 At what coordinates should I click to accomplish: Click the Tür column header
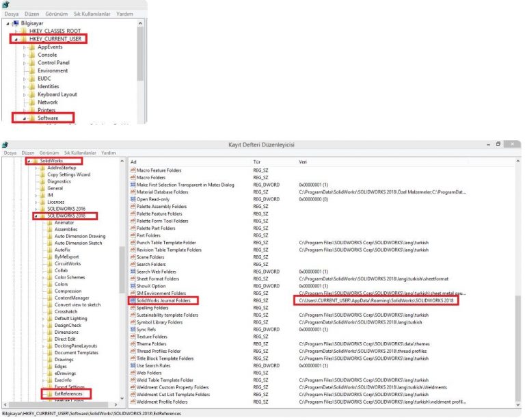coord(258,161)
